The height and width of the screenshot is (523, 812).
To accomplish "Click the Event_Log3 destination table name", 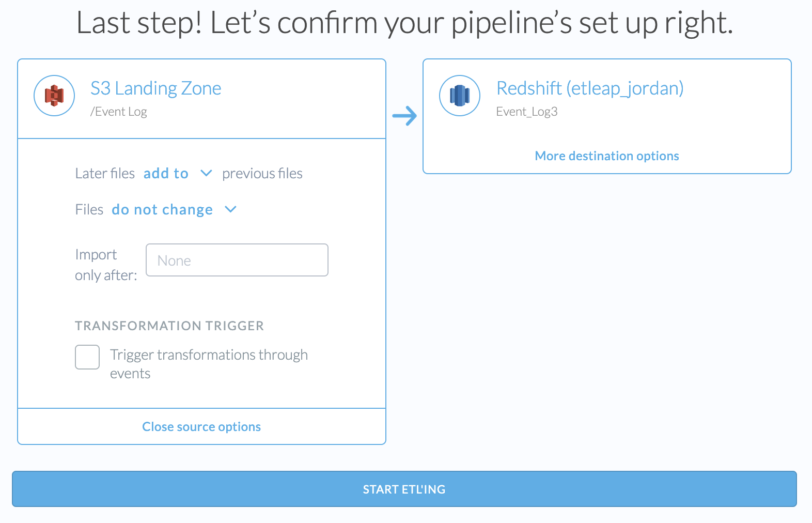I will click(x=526, y=112).
